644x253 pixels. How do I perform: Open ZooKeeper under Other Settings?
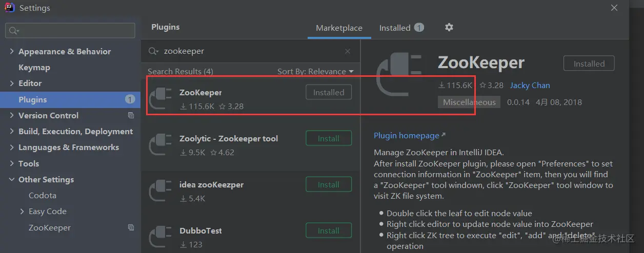pyautogui.click(x=50, y=227)
